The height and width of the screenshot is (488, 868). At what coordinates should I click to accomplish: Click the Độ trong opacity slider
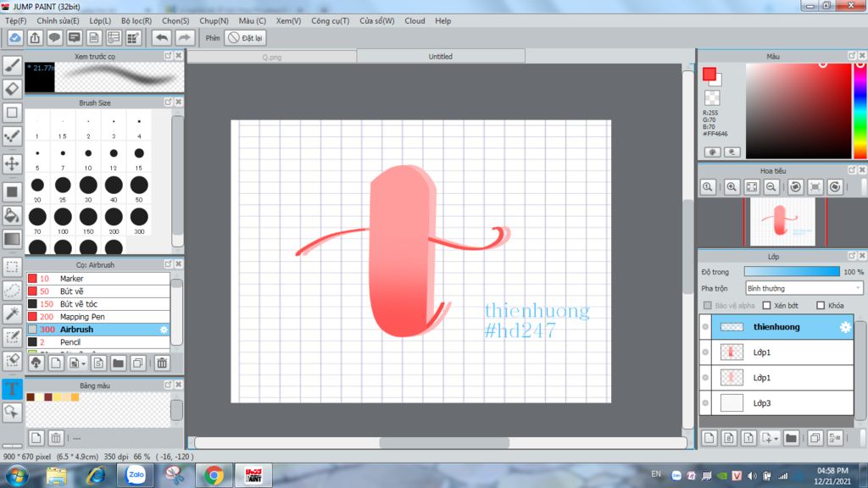pyautogui.click(x=791, y=272)
